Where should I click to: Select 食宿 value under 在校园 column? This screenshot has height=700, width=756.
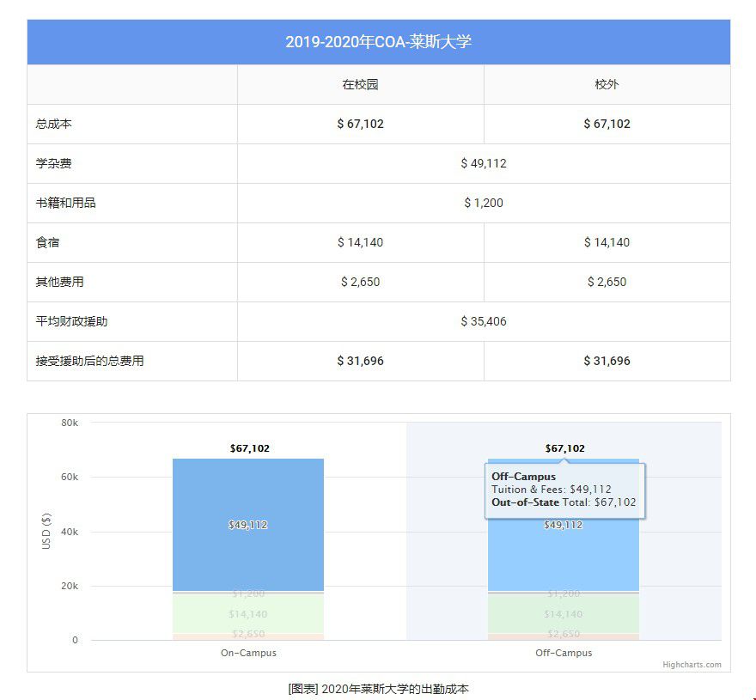(x=360, y=242)
